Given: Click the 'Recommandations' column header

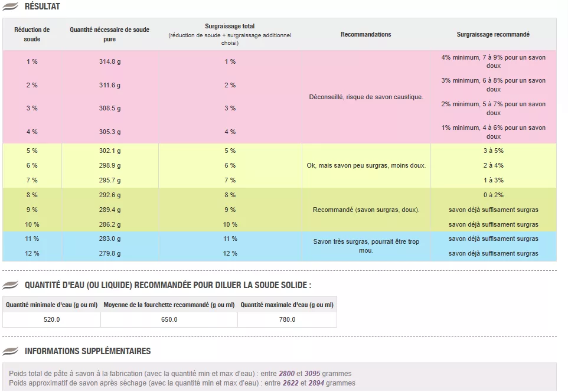Looking at the screenshot, I should [366, 34].
